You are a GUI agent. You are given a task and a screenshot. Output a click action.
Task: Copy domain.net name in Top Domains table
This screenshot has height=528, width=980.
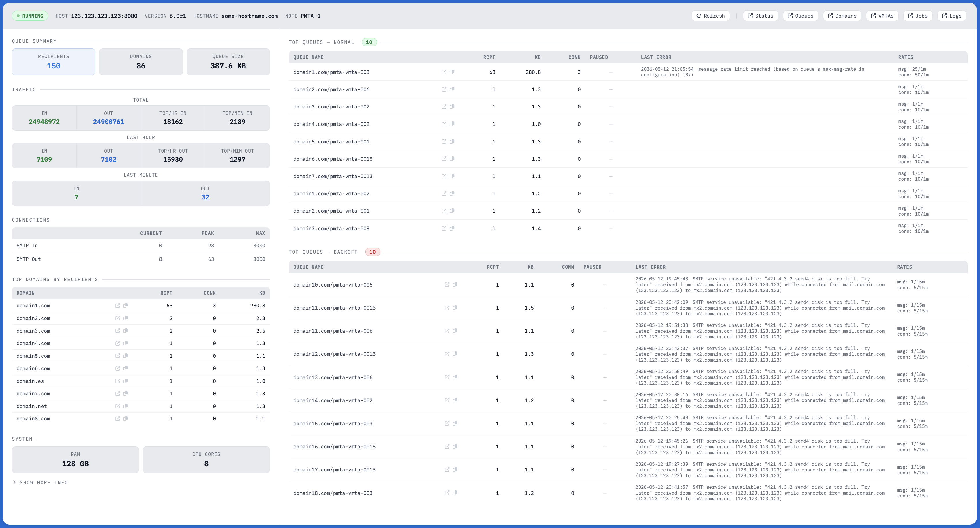[125, 406]
